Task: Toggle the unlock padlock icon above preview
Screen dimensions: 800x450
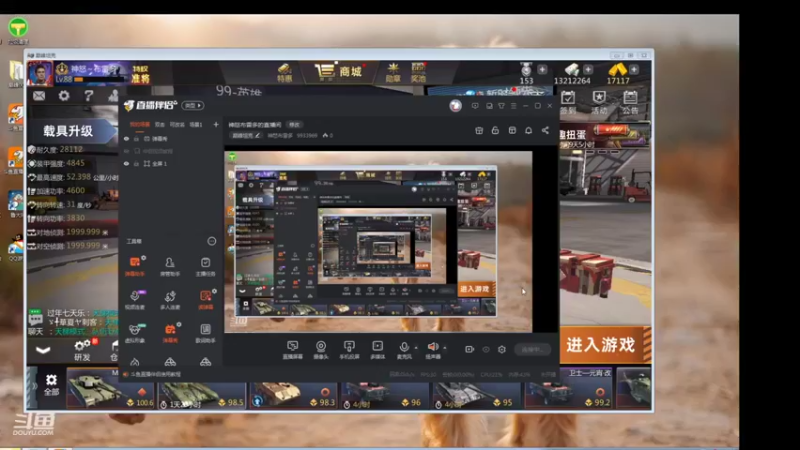Action: point(495,131)
